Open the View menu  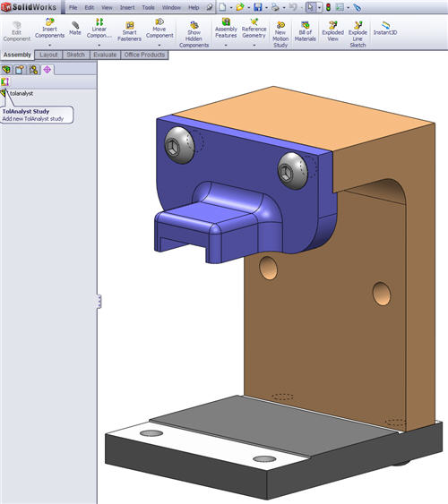pos(107,7)
